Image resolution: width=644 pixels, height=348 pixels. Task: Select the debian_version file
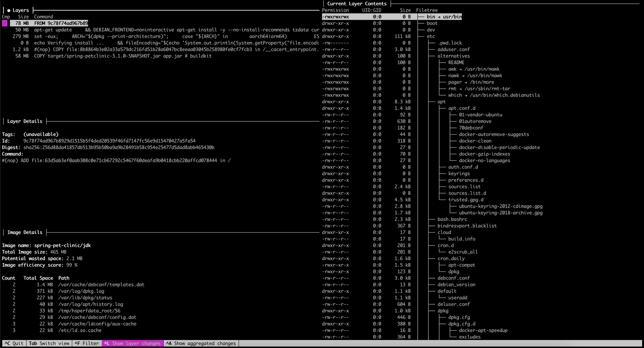tap(456, 284)
